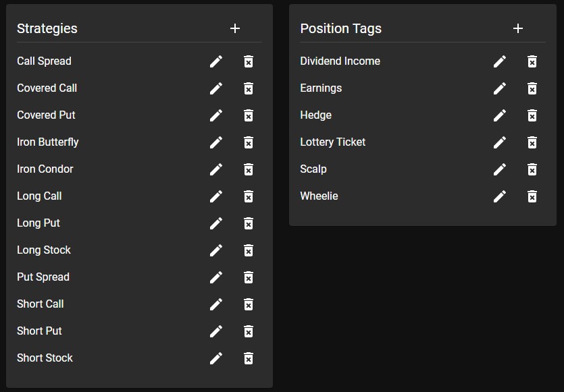Edit the Call Spread strategy
Image resolution: width=564 pixels, height=392 pixels.
(x=216, y=61)
